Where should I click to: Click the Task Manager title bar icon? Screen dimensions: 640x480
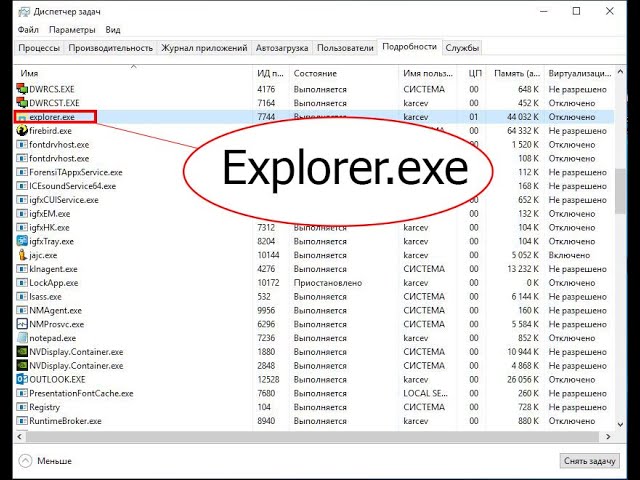(24, 11)
